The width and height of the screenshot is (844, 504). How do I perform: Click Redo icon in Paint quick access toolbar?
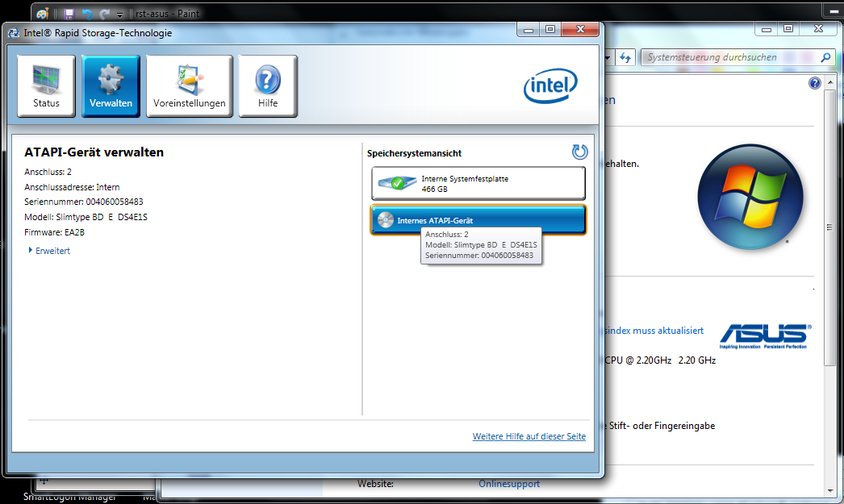tap(104, 14)
